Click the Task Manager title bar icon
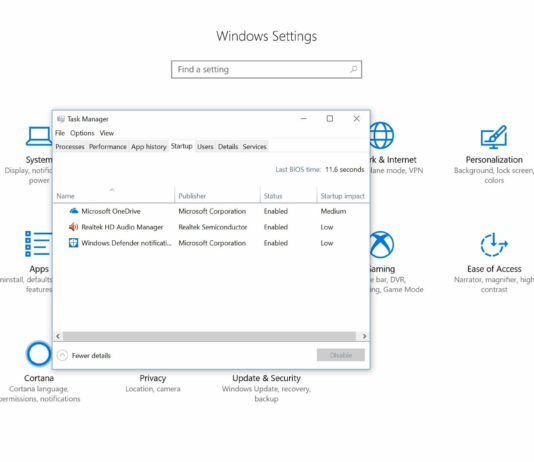 [x=61, y=119]
